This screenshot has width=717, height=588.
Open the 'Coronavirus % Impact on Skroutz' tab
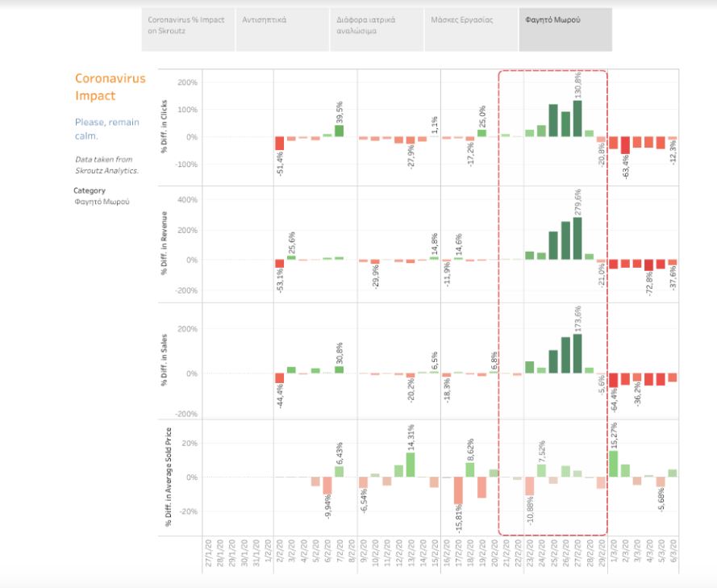(187, 31)
